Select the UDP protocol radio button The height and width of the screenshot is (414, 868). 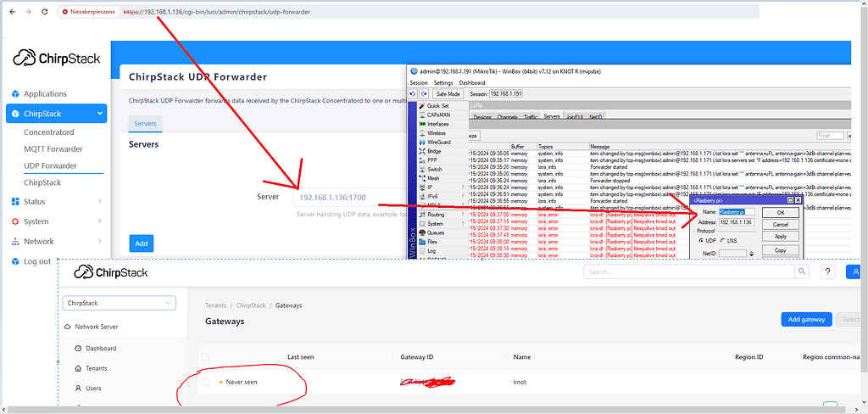click(x=701, y=239)
